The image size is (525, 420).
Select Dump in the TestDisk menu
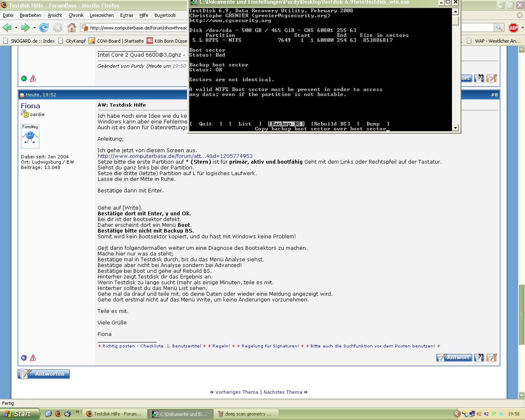(x=373, y=124)
